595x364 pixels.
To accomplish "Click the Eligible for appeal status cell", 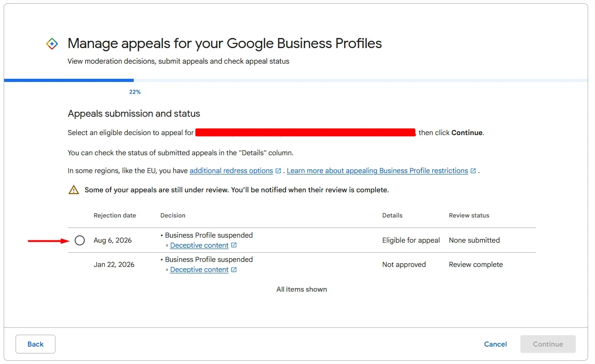I will 411,240.
